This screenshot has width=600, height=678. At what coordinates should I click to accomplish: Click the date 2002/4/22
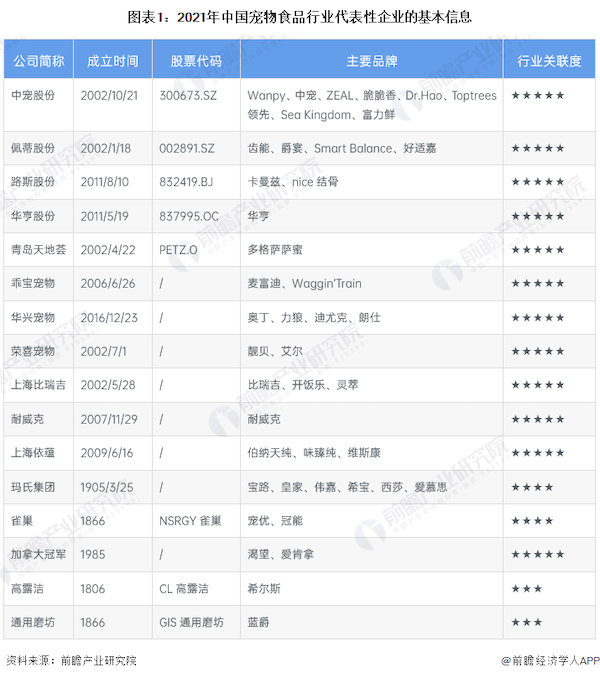[x=108, y=249]
